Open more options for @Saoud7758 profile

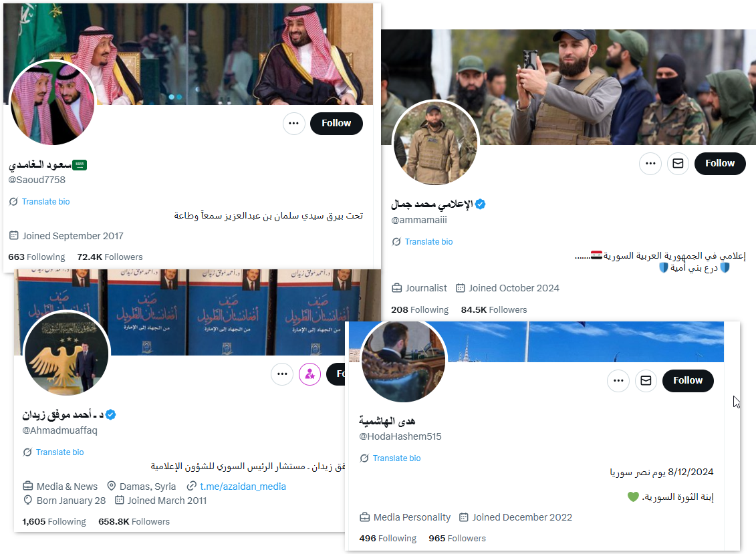coord(293,124)
